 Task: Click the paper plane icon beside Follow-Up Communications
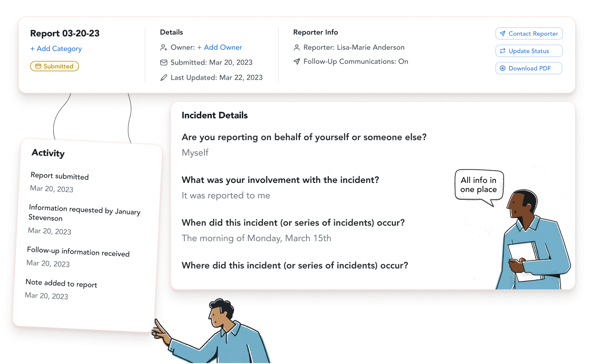tap(297, 61)
